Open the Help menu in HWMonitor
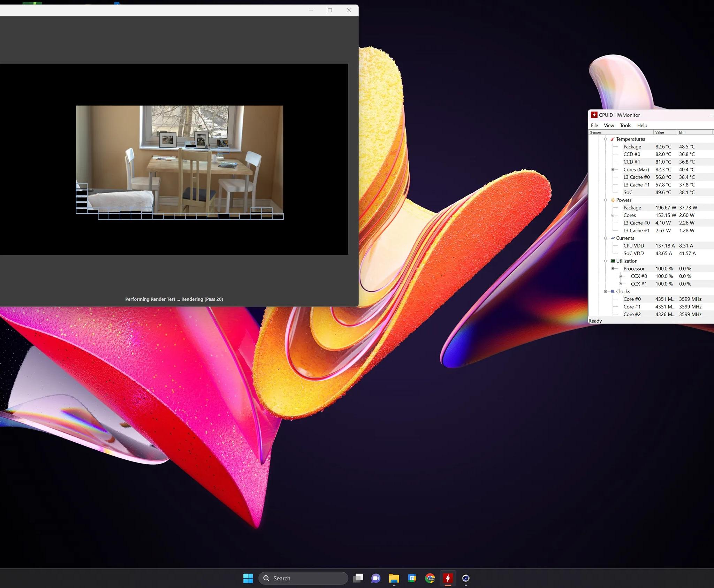714x588 pixels. 642,125
